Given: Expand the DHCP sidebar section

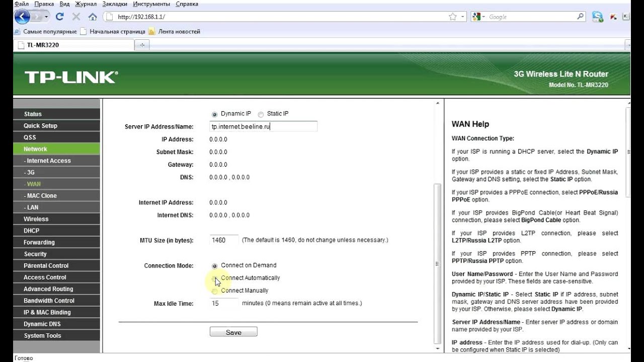Looking at the screenshot, I should (x=56, y=231).
